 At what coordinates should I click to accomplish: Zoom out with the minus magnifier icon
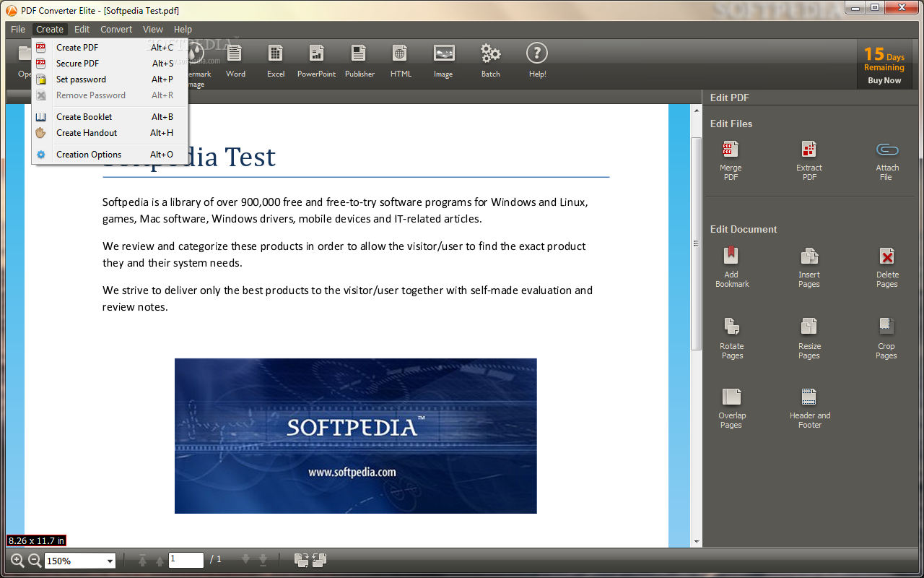click(x=35, y=560)
